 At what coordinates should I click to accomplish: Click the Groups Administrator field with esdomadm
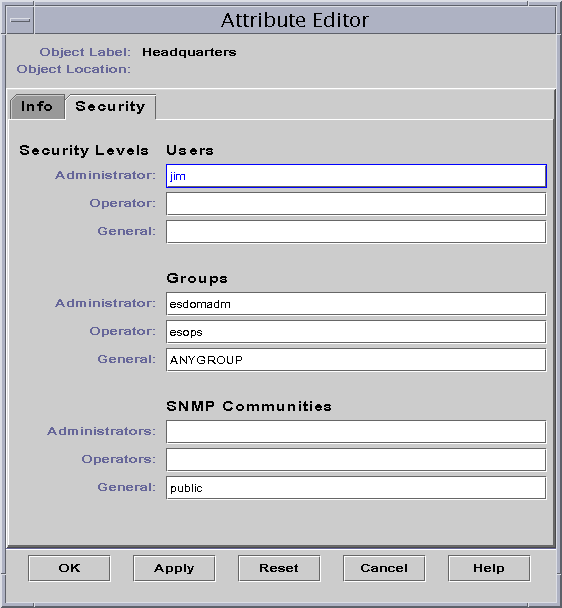click(356, 304)
